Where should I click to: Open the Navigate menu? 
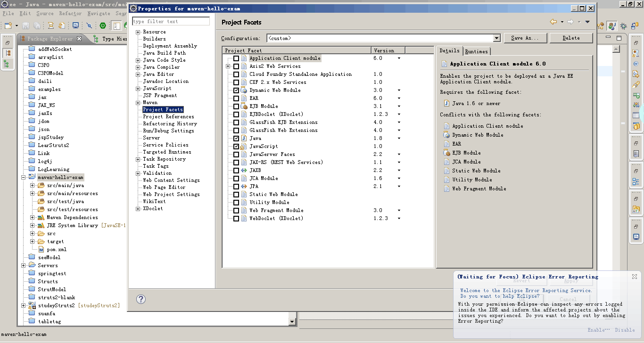(99, 14)
